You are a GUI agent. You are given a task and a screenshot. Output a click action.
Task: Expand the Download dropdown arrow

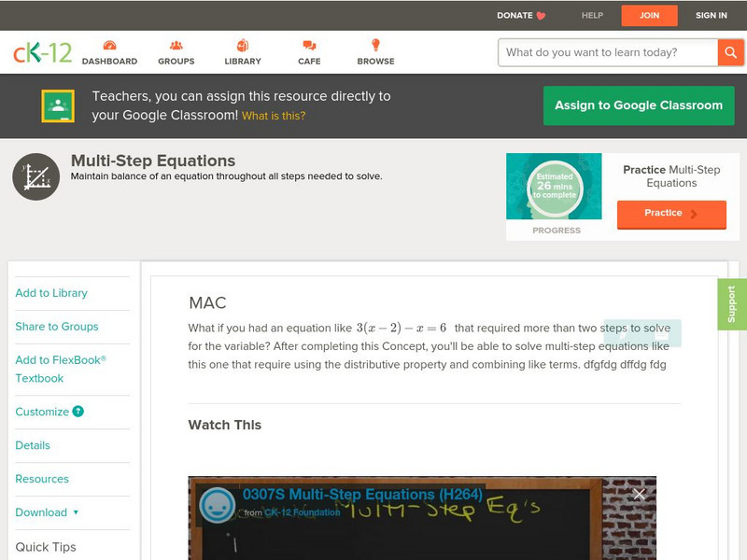click(x=76, y=512)
